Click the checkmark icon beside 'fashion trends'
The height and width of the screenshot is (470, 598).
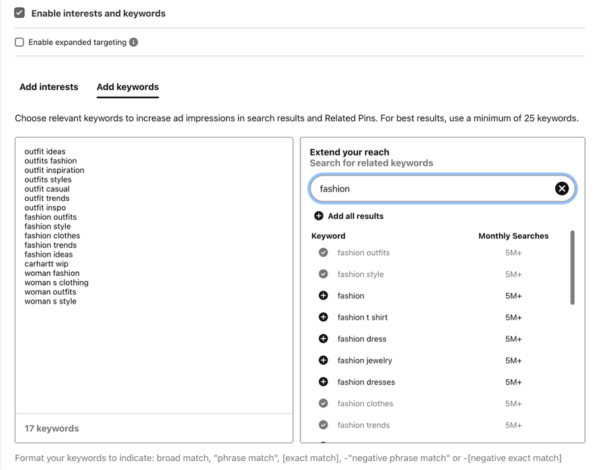323,425
